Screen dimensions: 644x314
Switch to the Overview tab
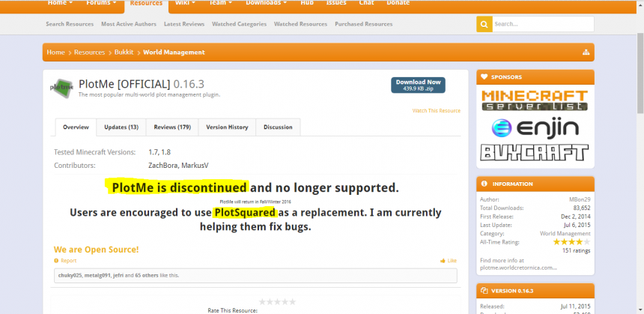pyautogui.click(x=76, y=127)
